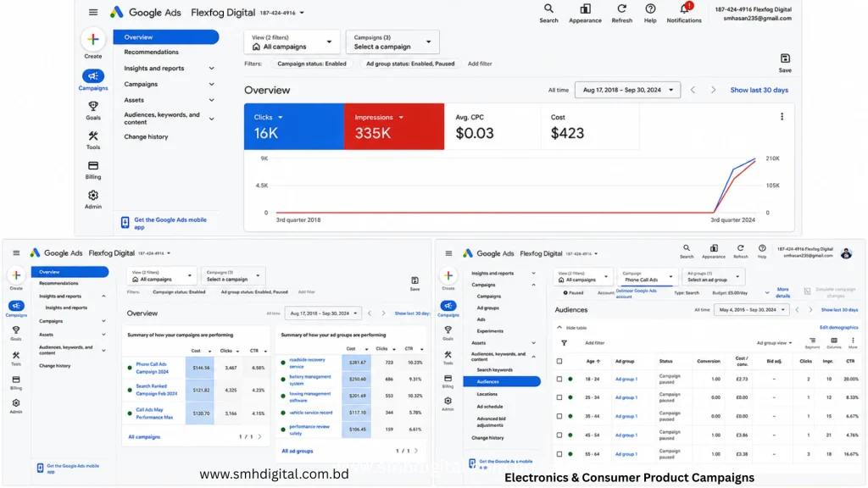Tick the checkbox for age 18 - 24 row
868x488 pixels.
click(559, 379)
